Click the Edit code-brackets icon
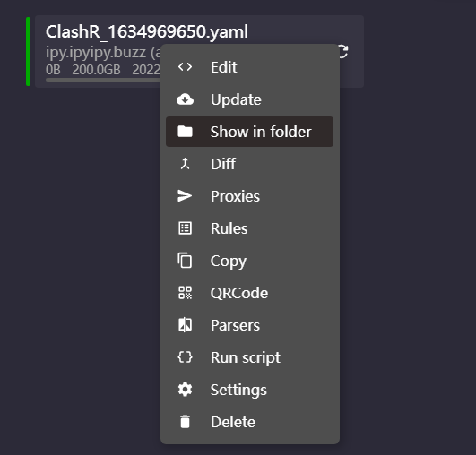The height and width of the screenshot is (455, 476). pyautogui.click(x=185, y=67)
